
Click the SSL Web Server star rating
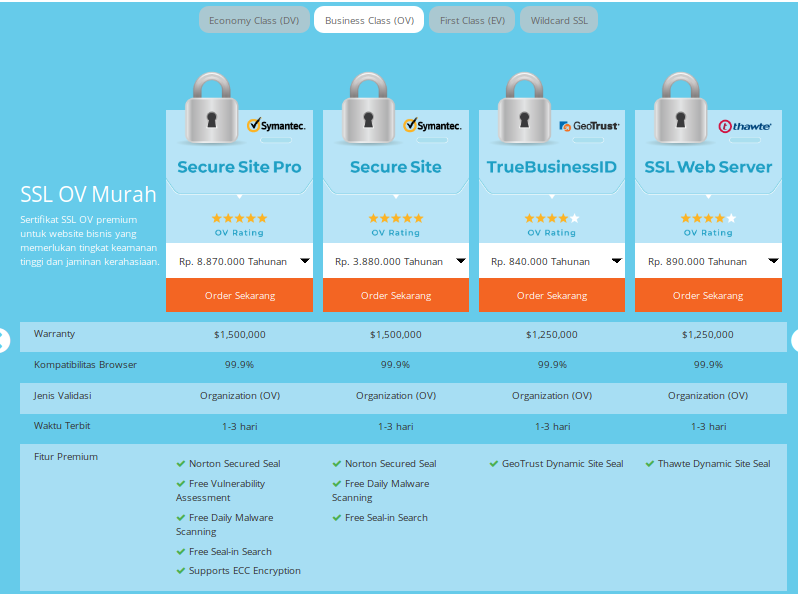click(708, 218)
